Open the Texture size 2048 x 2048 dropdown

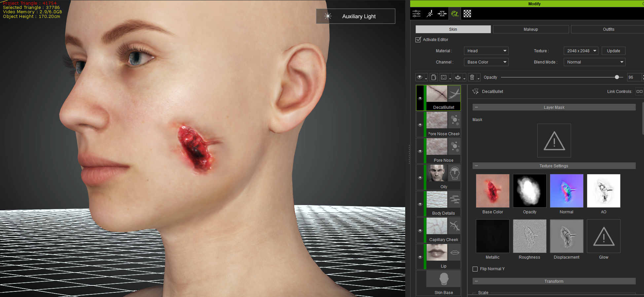(581, 51)
